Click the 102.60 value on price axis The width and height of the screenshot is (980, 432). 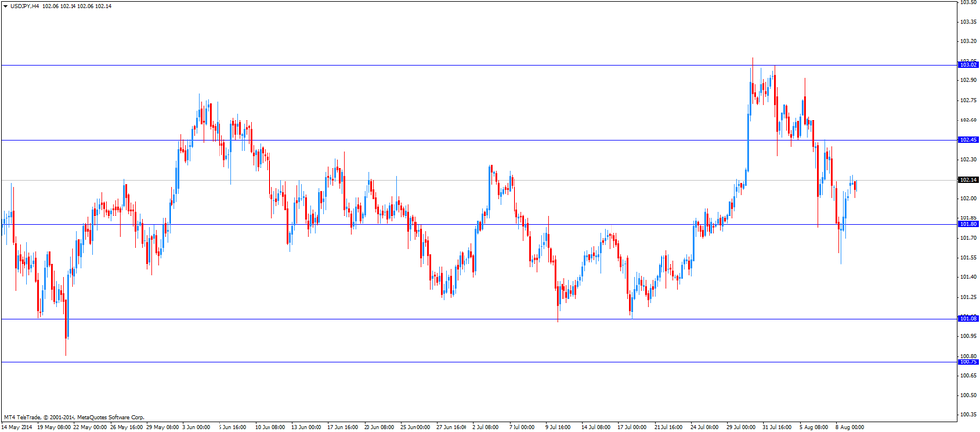tap(968, 120)
